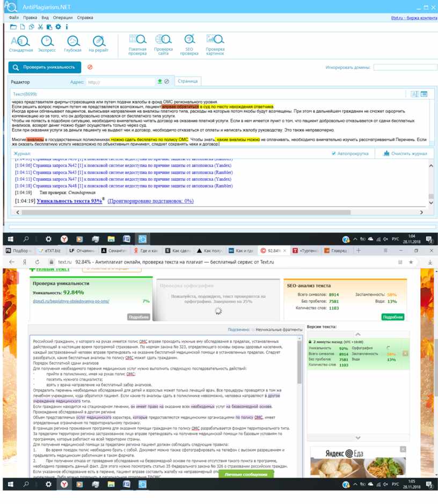Open the Операции menu
The height and width of the screenshot is (504, 438).
[x=63, y=18]
